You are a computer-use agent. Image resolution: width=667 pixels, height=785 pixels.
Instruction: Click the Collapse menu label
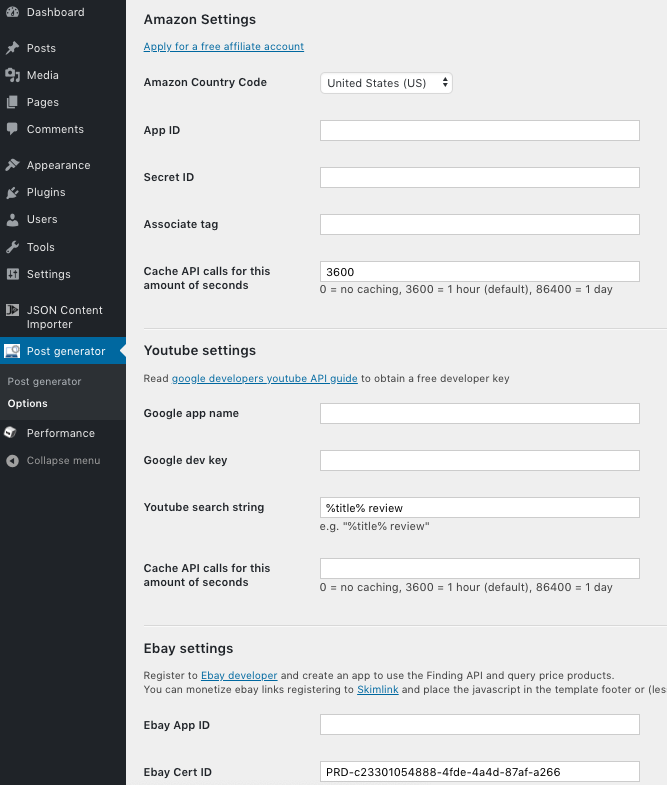63,461
